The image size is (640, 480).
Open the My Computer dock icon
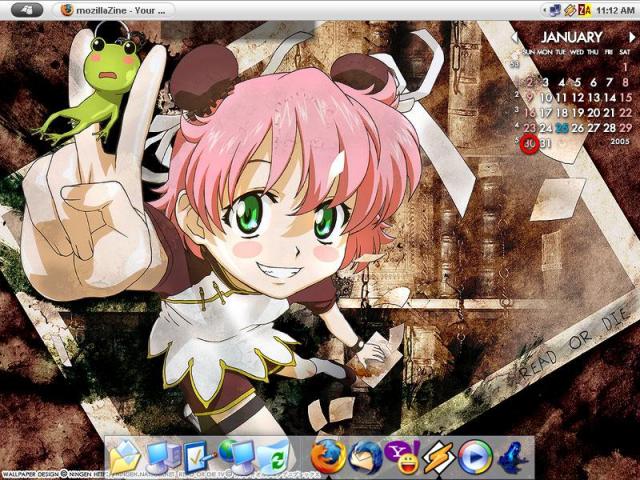pos(163,457)
